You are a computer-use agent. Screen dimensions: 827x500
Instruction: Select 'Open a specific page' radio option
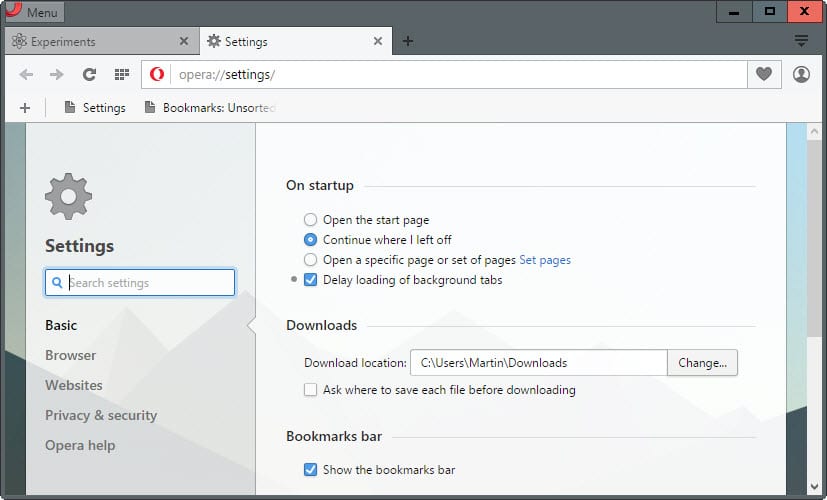[x=310, y=260]
